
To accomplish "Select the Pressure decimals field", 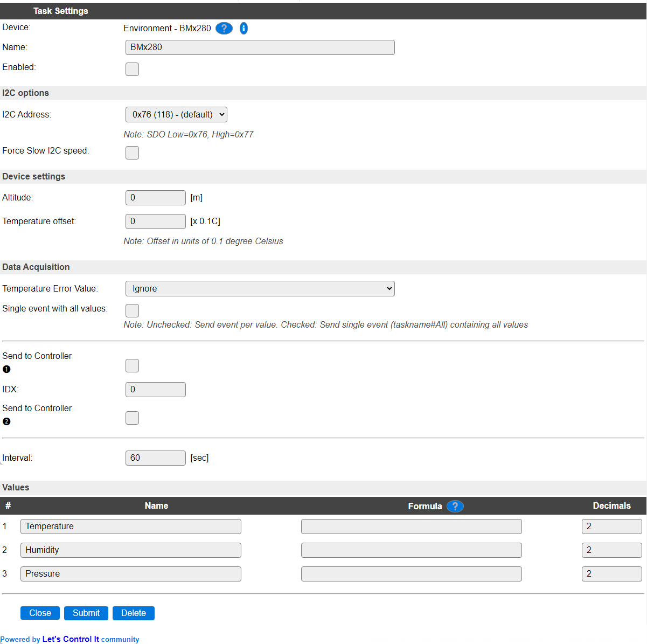I will click(x=612, y=574).
